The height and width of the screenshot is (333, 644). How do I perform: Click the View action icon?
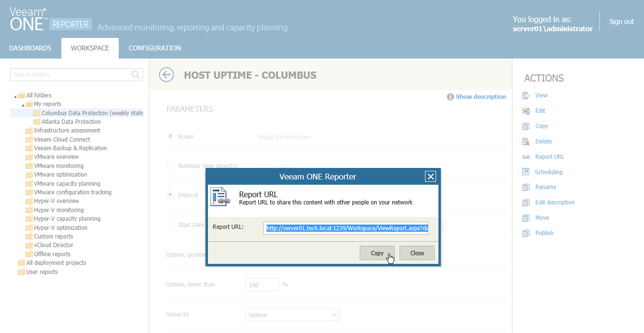(526, 95)
